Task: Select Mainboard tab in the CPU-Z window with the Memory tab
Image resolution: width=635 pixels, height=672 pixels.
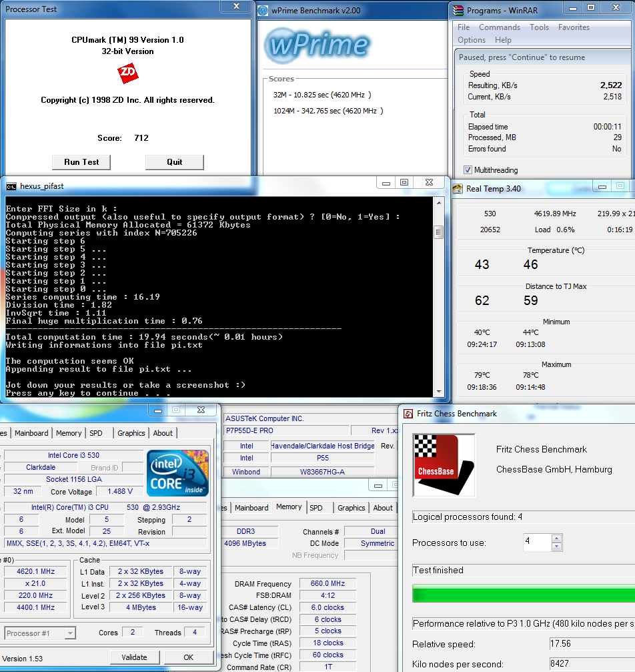Action: point(251,508)
